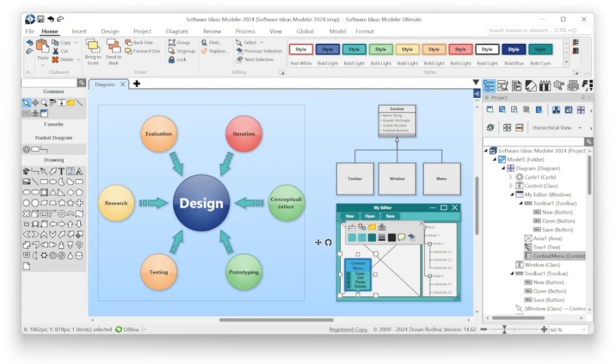Click the Registered Copy link
The height and width of the screenshot is (364, 616).
tap(348, 329)
